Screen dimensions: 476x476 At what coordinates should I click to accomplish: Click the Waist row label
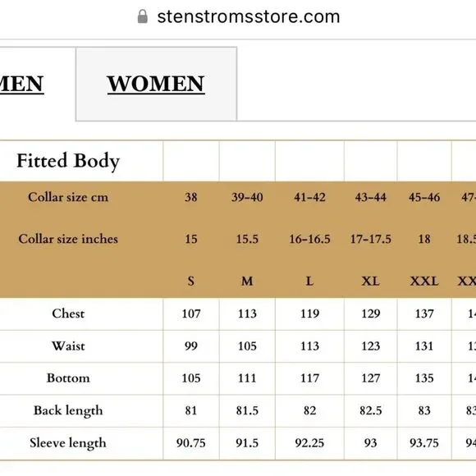pyautogui.click(x=68, y=346)
